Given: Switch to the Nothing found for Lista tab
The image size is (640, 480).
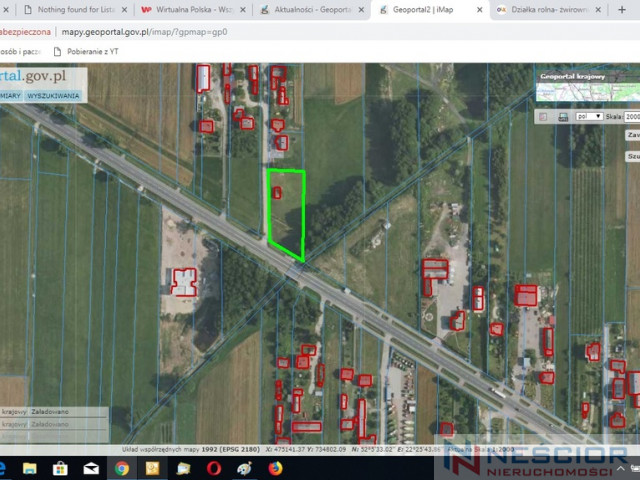Looking at the screenshot, I should [76, 10].
